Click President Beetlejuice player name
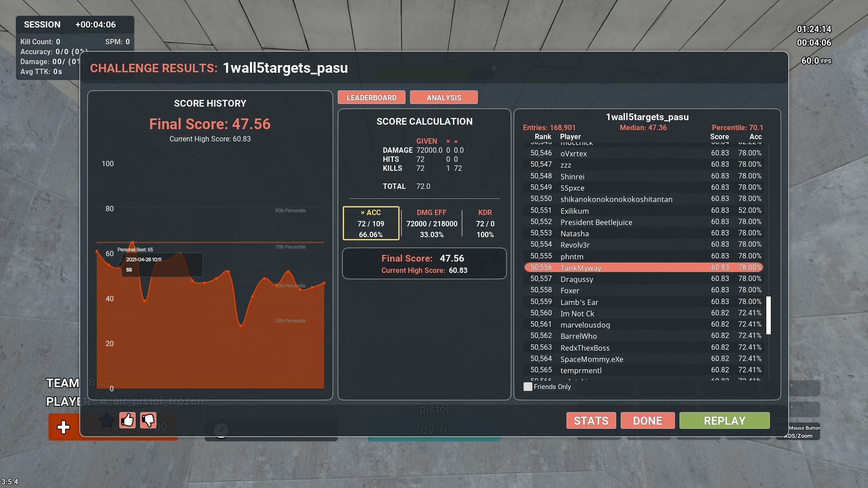The height and width of the screenshot is (488, 868). point(596,222)
